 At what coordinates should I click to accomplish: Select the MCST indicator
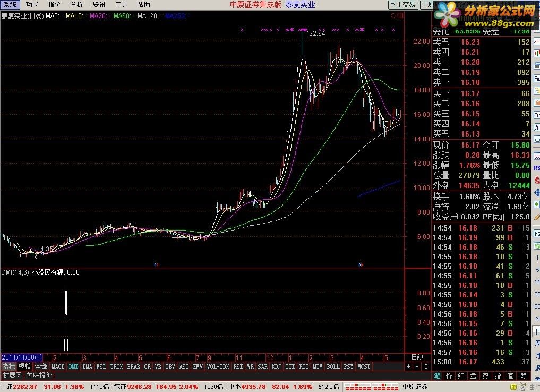click(364, 367)
